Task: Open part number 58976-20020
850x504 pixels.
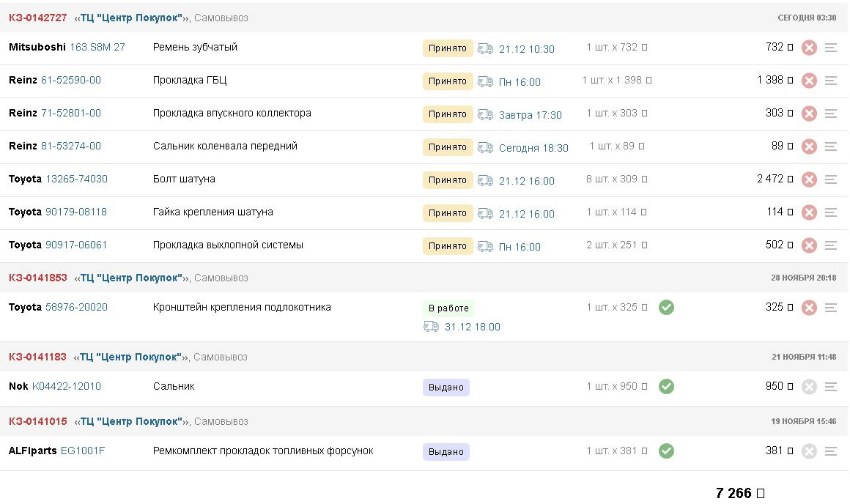Action: [x=76, y=307]
